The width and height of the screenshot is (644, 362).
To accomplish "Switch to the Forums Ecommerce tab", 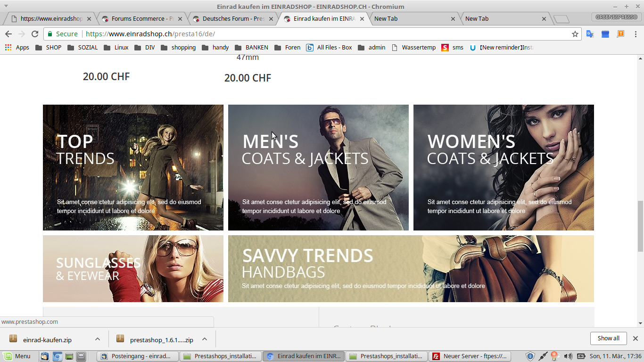I will point(140,19).
